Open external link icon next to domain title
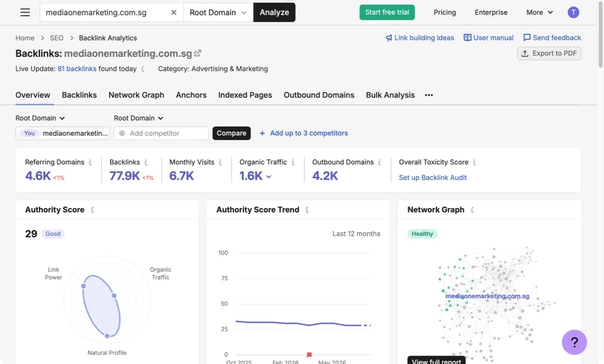Screen dimensions: 604x364 coord(197,53)
